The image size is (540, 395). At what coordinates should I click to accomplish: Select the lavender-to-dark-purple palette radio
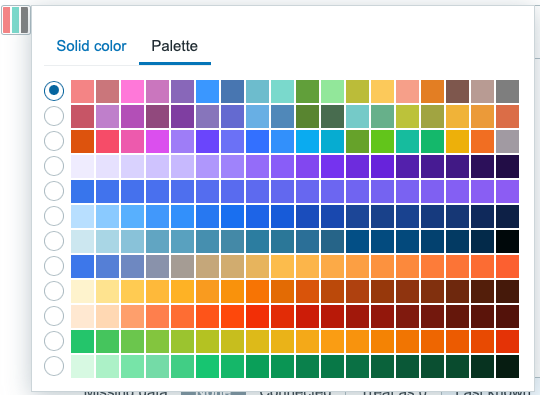click(54, 166)
